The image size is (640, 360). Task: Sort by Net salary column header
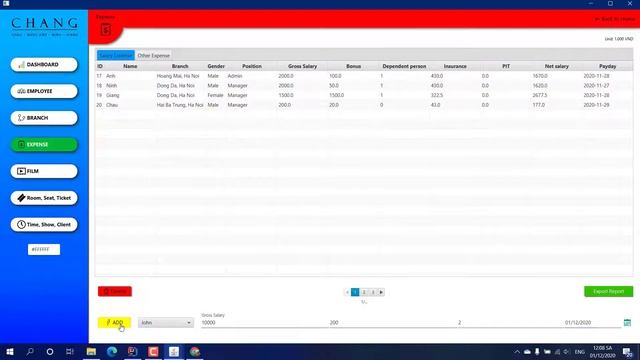pos(557,66)
